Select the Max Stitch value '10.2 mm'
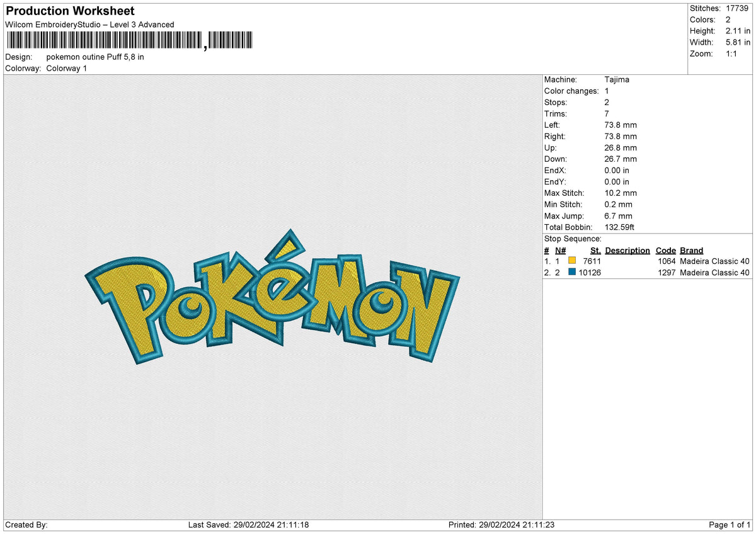Viewport: 756px width, 534px height. [621, 193]
